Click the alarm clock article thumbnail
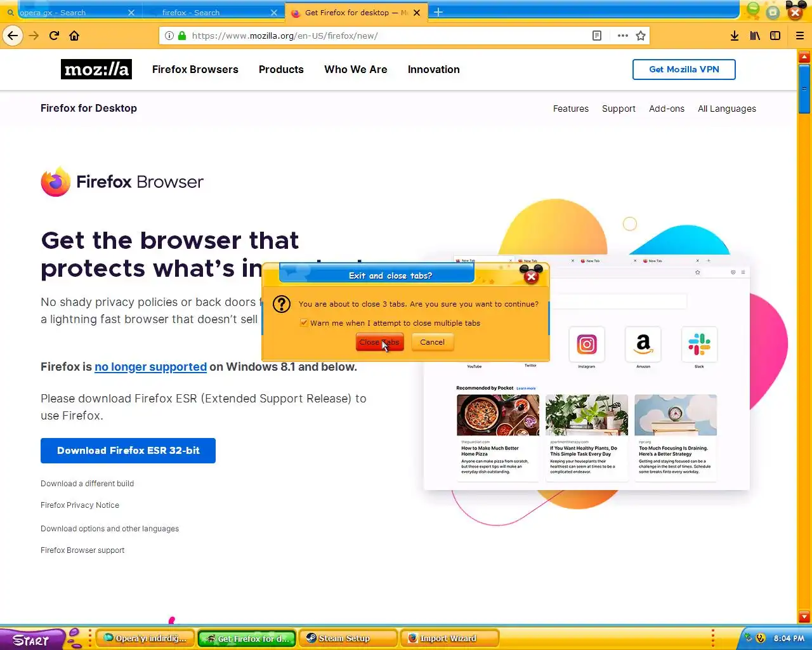812x650 pixels. [x=676, y=415]
